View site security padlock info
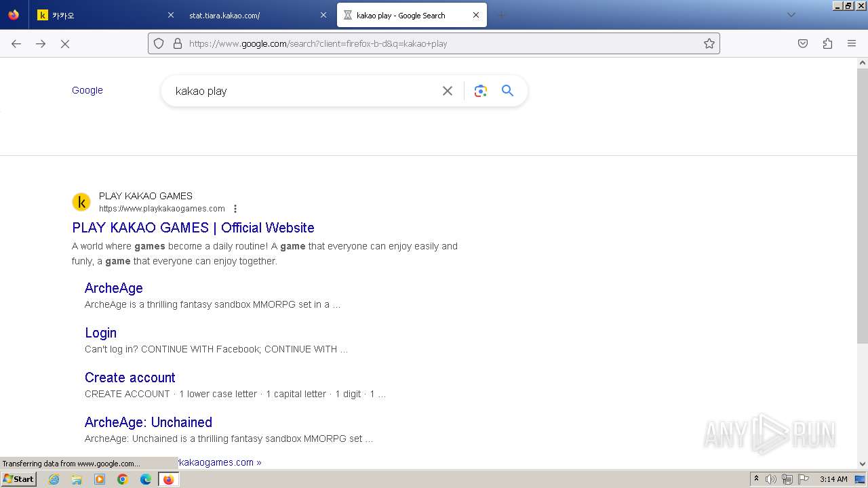The height and width of the screenshot is (488, 868). (178, 43)
